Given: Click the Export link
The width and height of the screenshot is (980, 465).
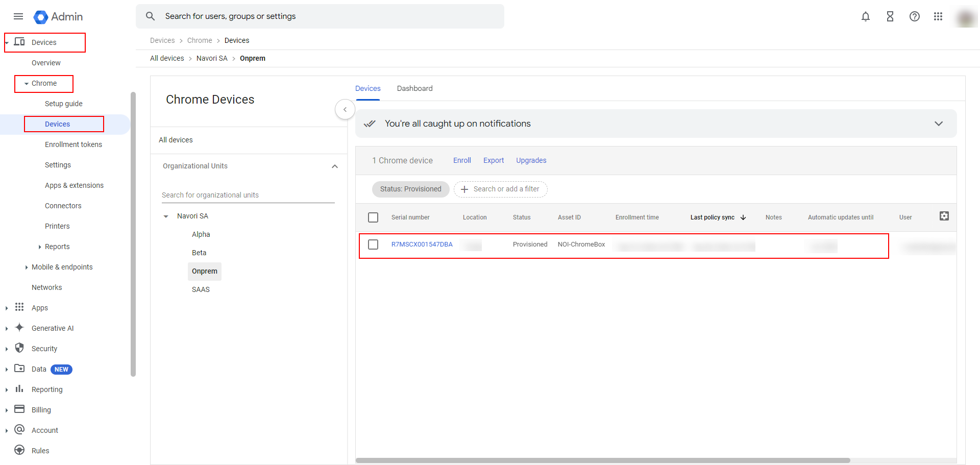Looking at the screenshot, I should point(494,160).
